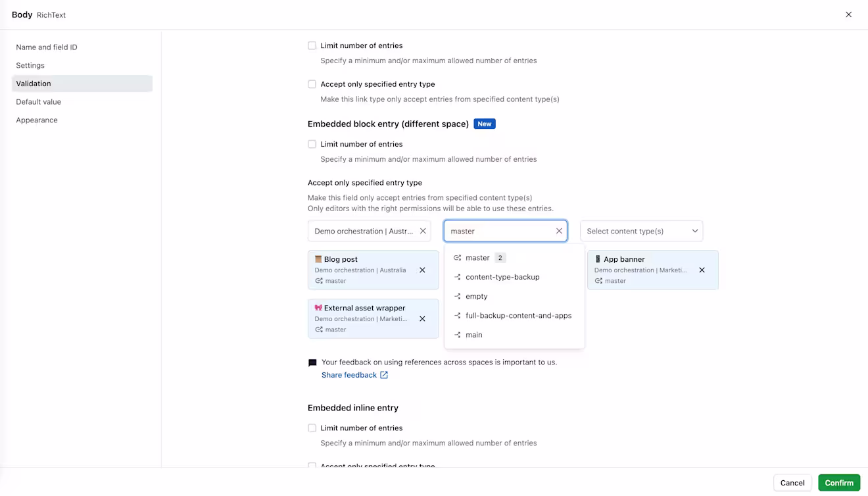Remove the App banner content type
Viewport: 868px width, 496px height.
(x=702, y=270)
